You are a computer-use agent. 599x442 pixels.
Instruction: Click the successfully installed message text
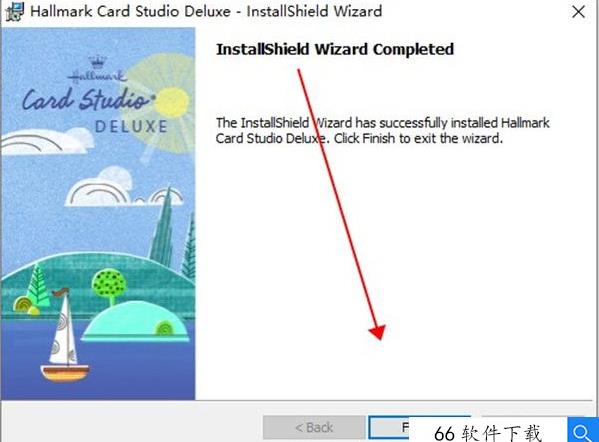pyautogui.click(x=382, y=130)
